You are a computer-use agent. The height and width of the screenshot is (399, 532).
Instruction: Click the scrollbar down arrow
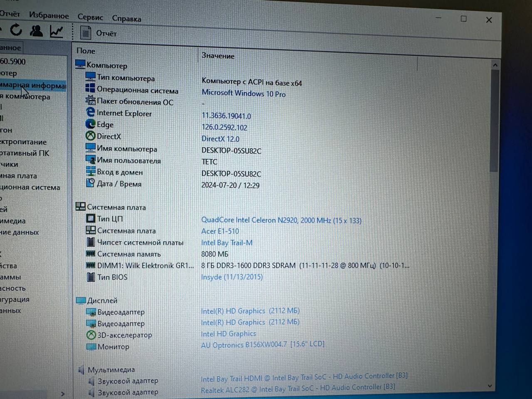coord(490,386)
